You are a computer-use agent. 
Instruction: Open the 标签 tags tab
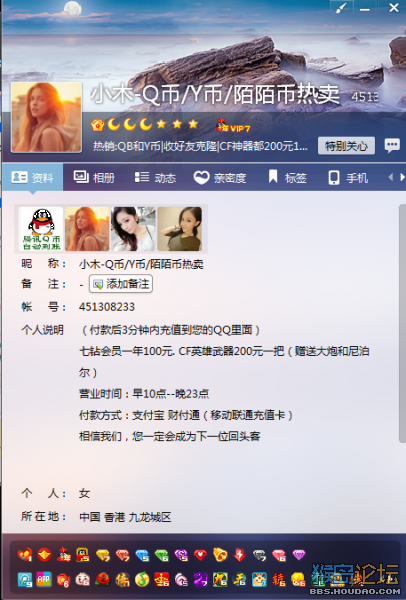pos(287,177)
